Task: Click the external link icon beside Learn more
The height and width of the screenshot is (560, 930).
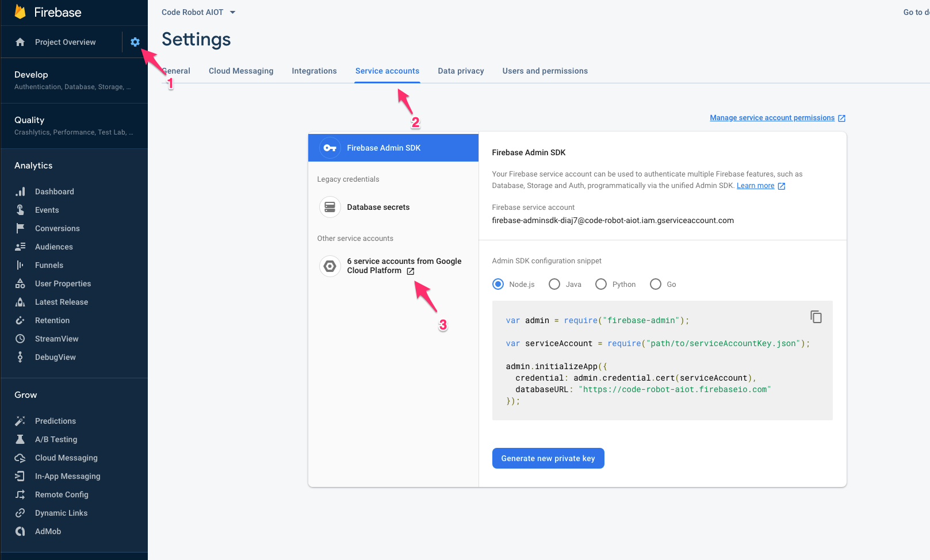Action: point(782,186)
